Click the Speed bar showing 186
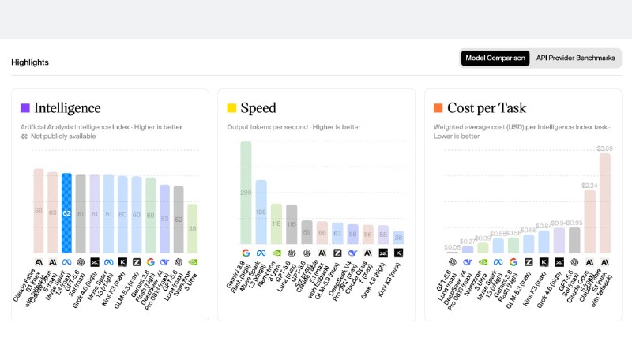 (261, 212)
